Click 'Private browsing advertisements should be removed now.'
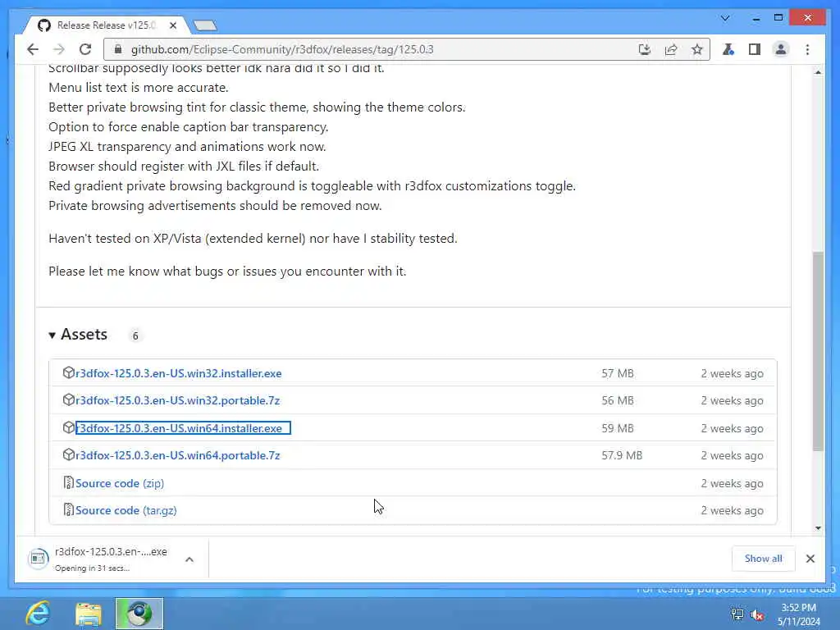 pyautogui.click(x=215, y=206)
